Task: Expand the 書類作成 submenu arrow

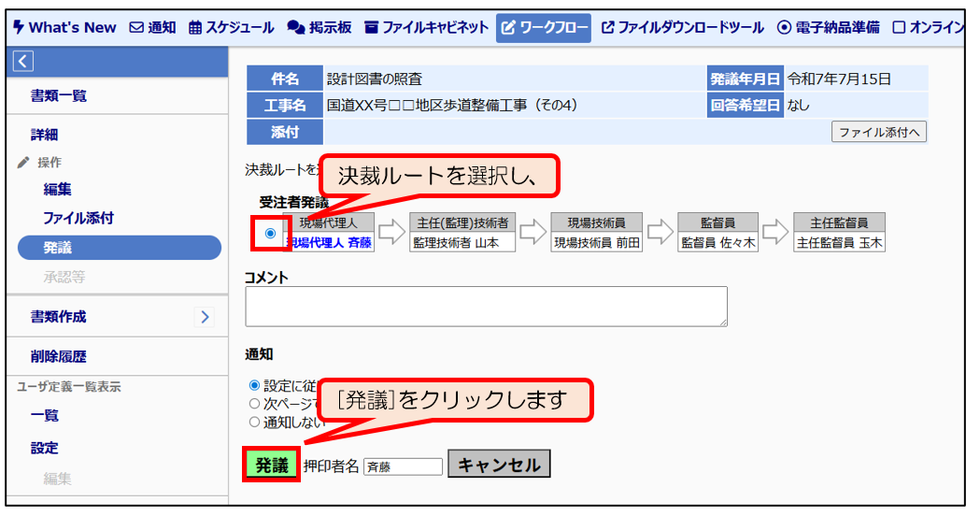Action: 205,317
